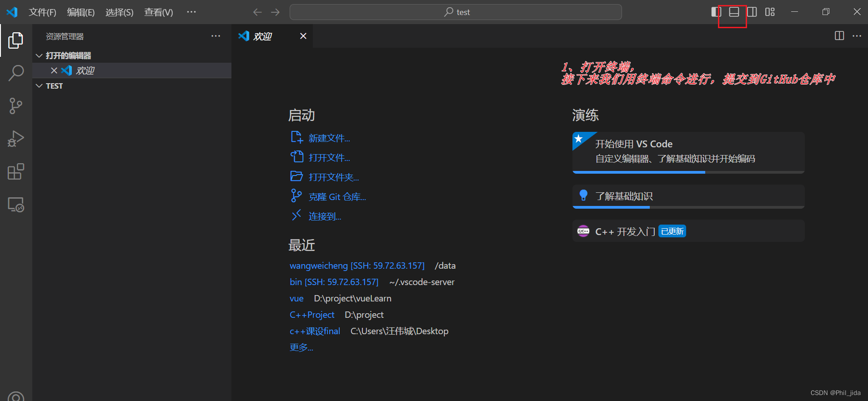Viewport: 868px width, 401px height.
Task: Toggle the bottom panel layout button
Action: pyautogui.click(x=734, y=12)
